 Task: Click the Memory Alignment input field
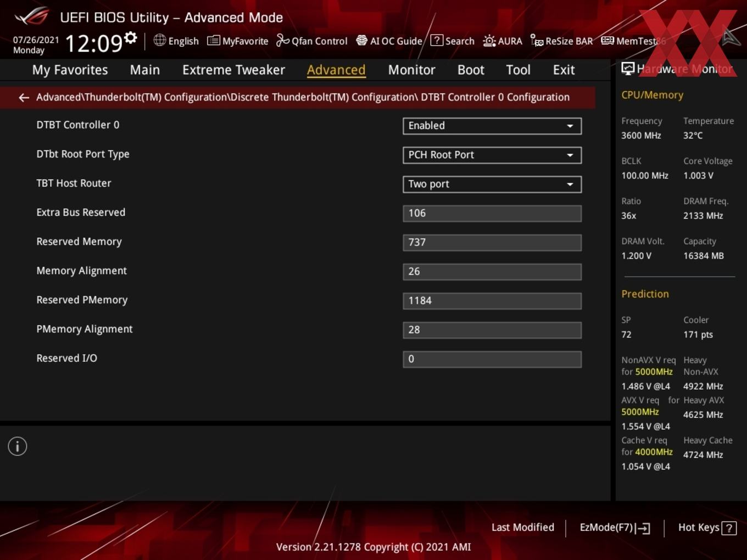tap(492, 271)
